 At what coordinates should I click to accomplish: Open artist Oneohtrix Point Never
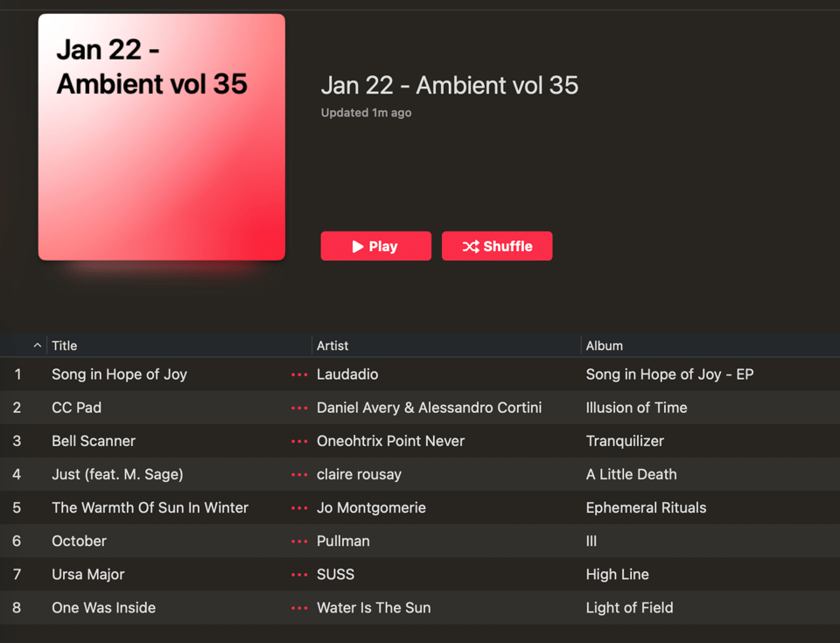[x=390, y=441]
